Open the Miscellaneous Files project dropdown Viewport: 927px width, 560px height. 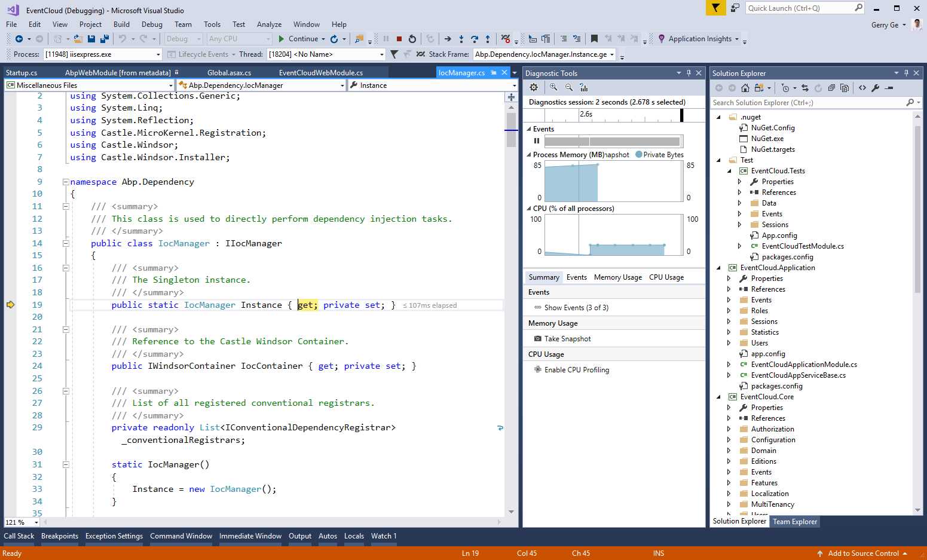pyautogui.click(x=89, y=85)
